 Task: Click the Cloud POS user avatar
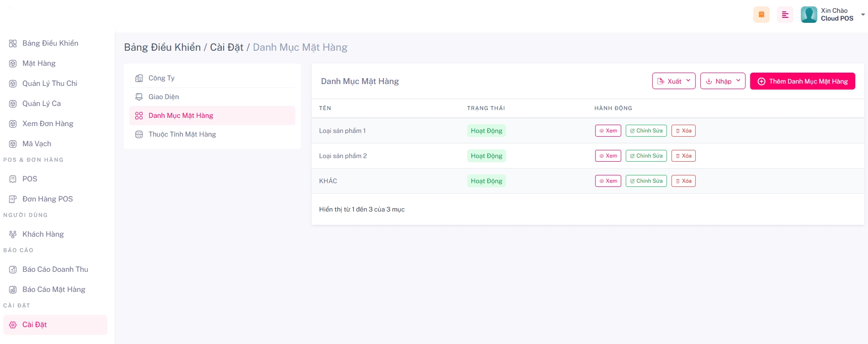809,15
